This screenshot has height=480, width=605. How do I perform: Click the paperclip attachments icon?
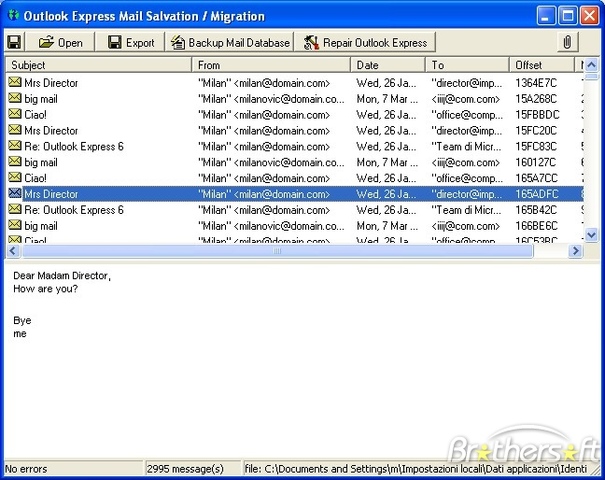[567, 42]
